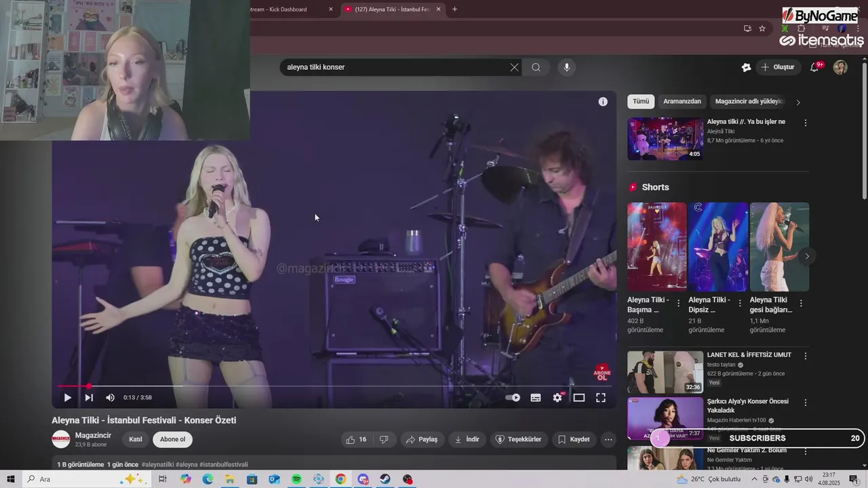868x488 pixels.
Task: Click the Katıl join button
Action: point(136,439)
